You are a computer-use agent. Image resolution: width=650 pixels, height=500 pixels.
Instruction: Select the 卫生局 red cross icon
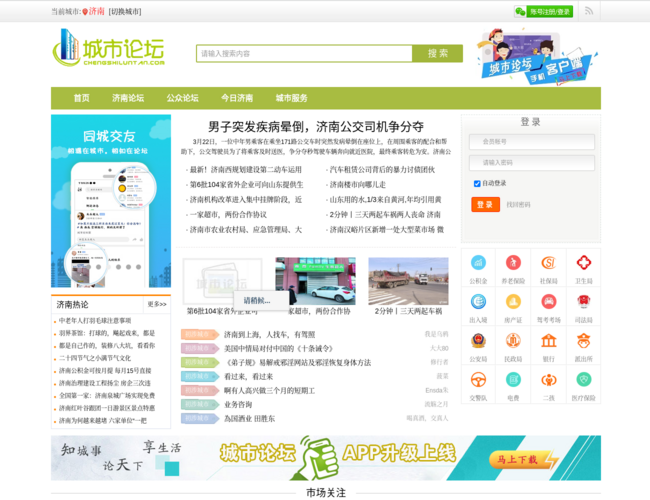pos(583,264)
